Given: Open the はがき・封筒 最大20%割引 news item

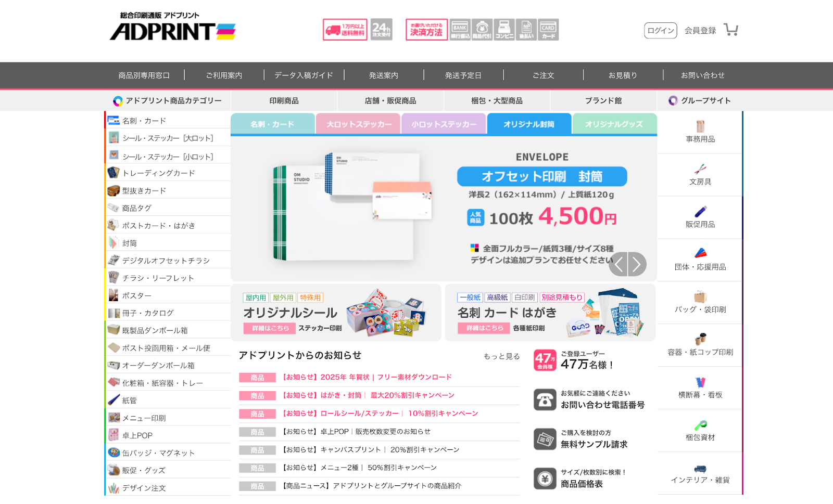Looking at the screenshot, I should 368,395.
